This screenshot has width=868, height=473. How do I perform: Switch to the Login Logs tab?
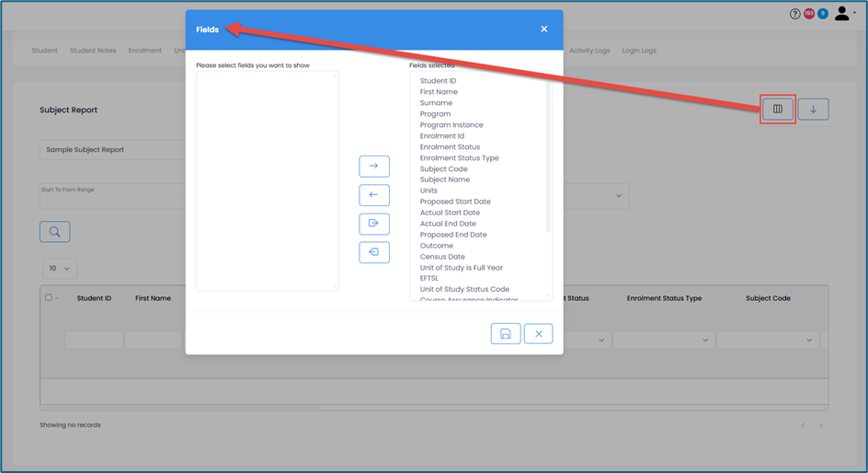(x=639, y=51)
